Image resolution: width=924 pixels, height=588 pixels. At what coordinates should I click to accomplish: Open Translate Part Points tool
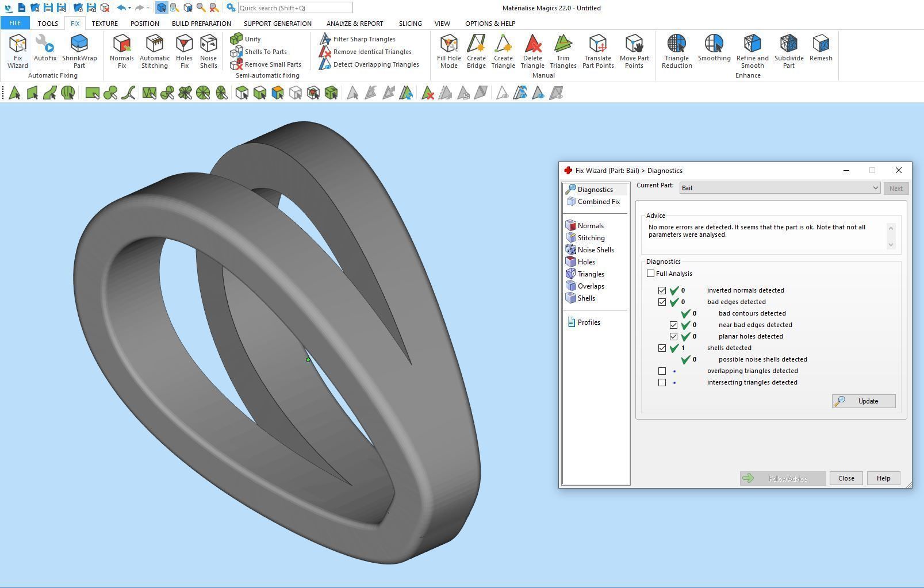598,51
